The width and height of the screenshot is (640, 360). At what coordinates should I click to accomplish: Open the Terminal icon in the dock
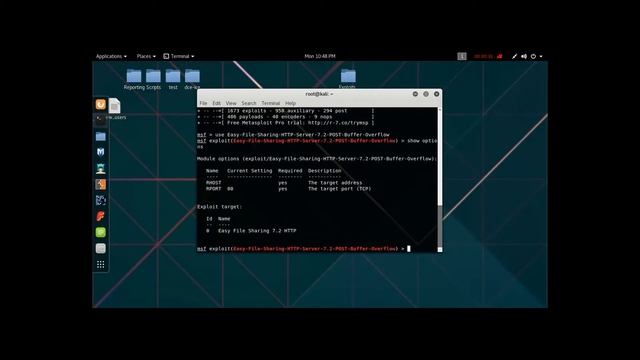[x=100, y=120]
